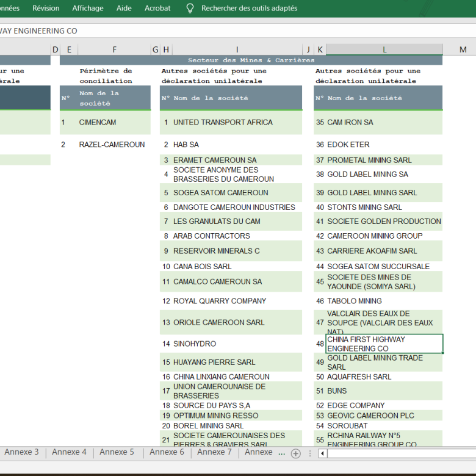Select cell CAM IRON SA
Screen dimensions: 476x476
(x=384, y=122)
